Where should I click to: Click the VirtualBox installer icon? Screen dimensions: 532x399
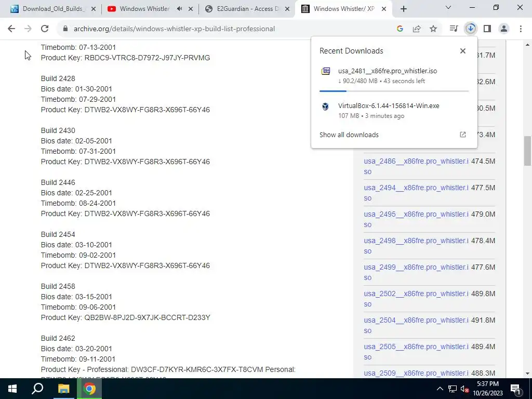point(325,107)
